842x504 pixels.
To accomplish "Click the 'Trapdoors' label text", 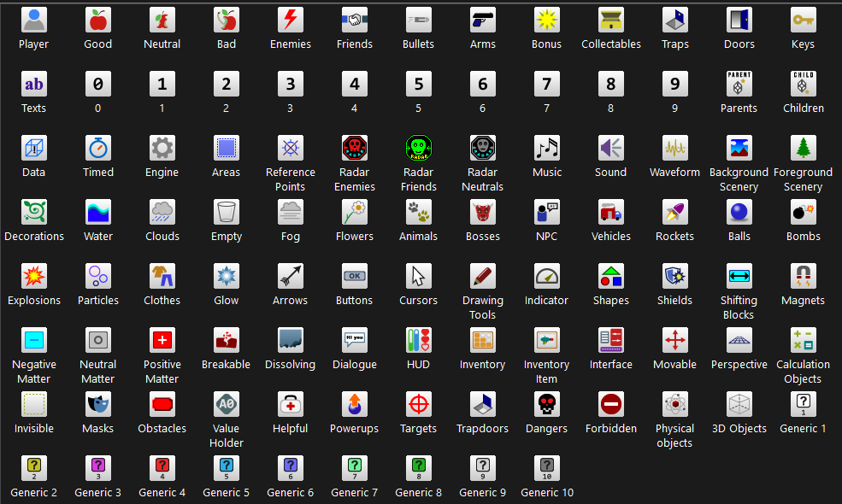I will [483, 428].
